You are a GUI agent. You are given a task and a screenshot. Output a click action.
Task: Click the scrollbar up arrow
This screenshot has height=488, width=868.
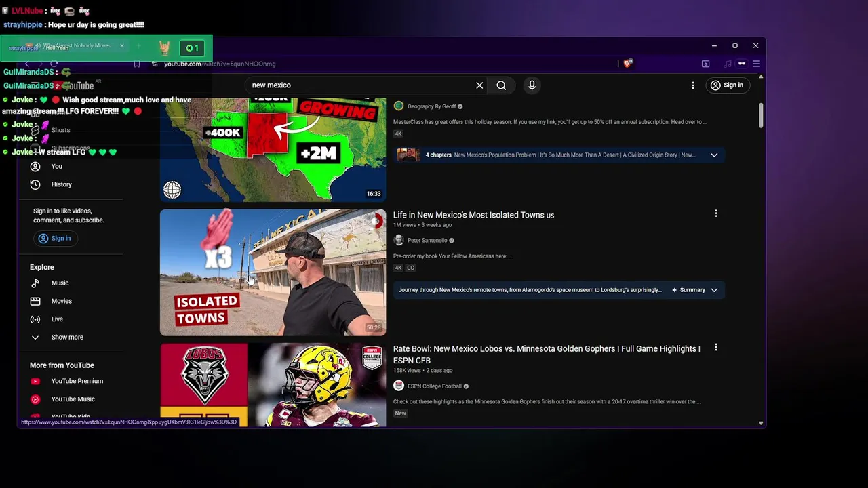pyautogui.click(x=761, y=77)
